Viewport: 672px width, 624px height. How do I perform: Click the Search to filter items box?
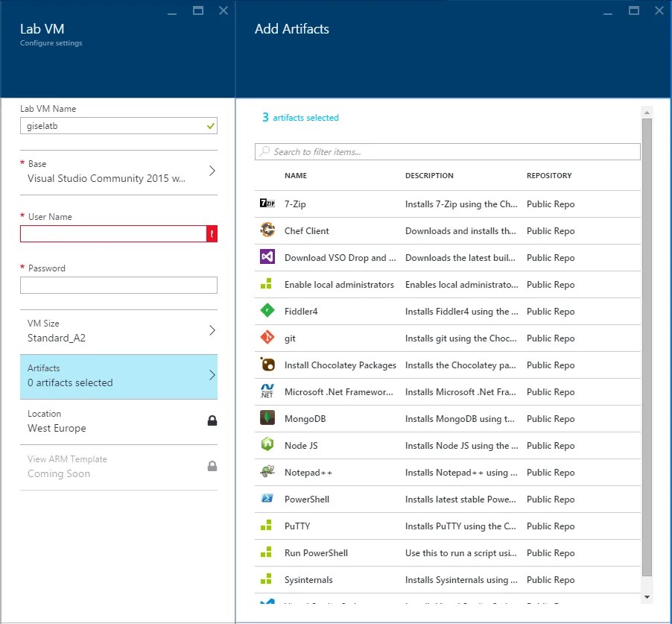(x=448, y=152)
